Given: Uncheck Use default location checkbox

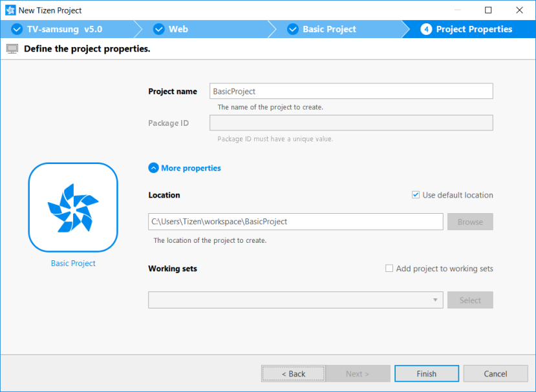Looking at the screenshot, I should 416,195.
